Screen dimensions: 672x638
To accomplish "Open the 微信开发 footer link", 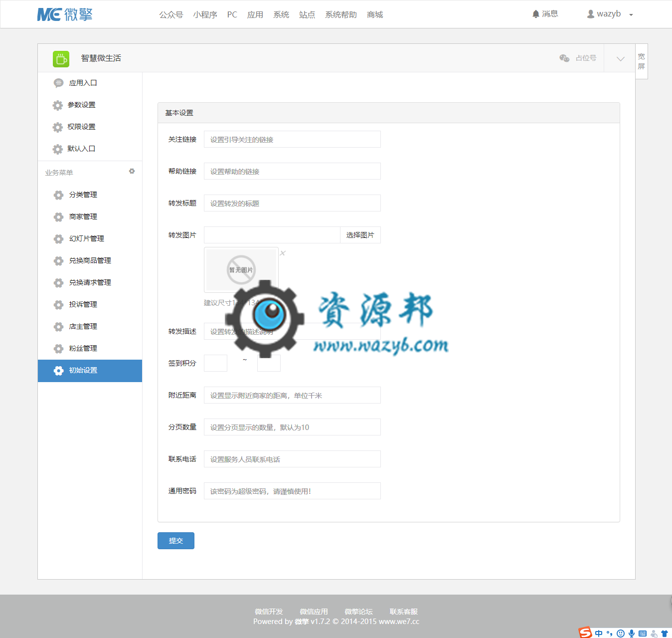I will [269, 612].
